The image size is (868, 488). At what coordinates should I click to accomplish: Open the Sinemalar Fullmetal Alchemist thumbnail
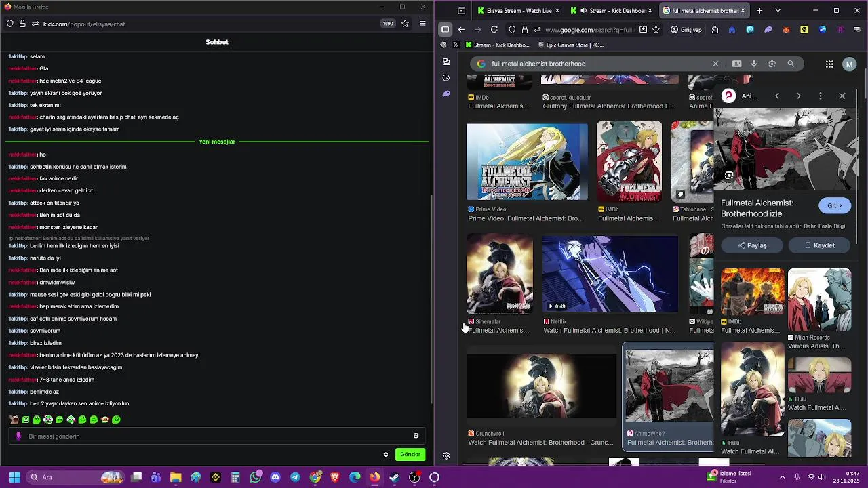pos(500,274)
